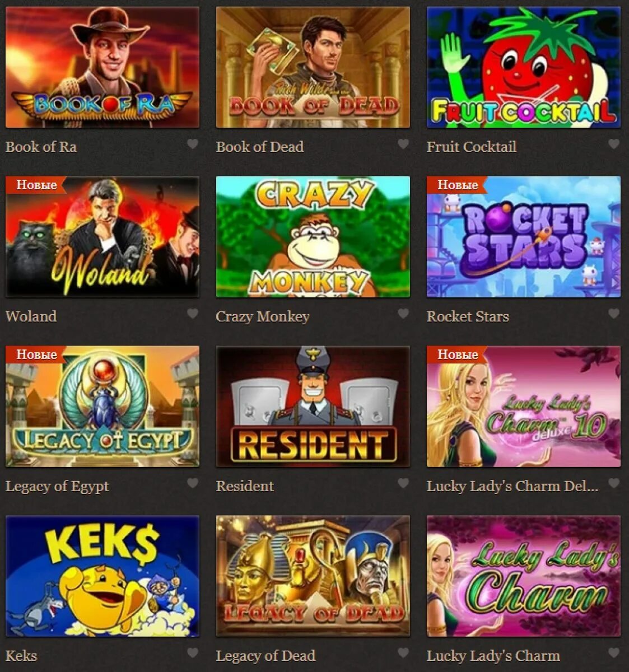Favorite Book of Ra with heart icon

(192, 144)
